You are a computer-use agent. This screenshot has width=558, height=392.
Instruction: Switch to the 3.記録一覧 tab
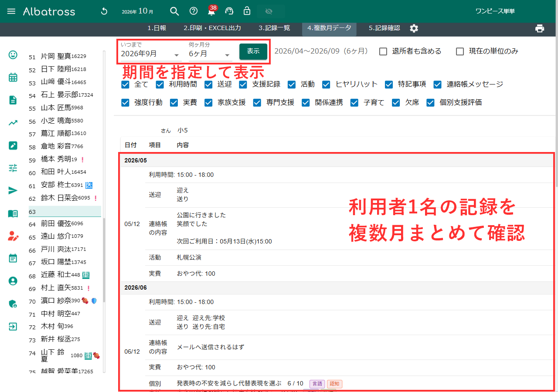pyautogui.click(x=274, y=28)
